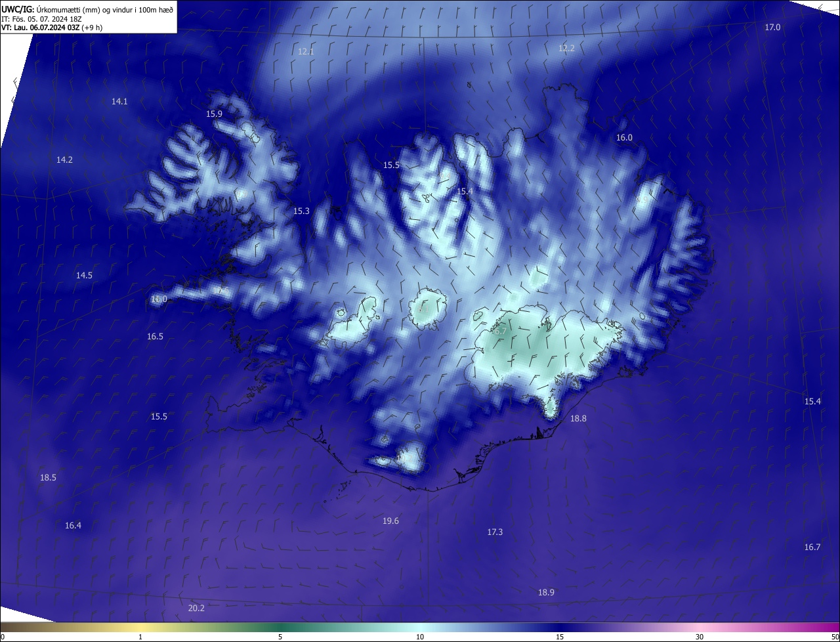Click the 16.4 value on the map

click(x=73, y=525)
